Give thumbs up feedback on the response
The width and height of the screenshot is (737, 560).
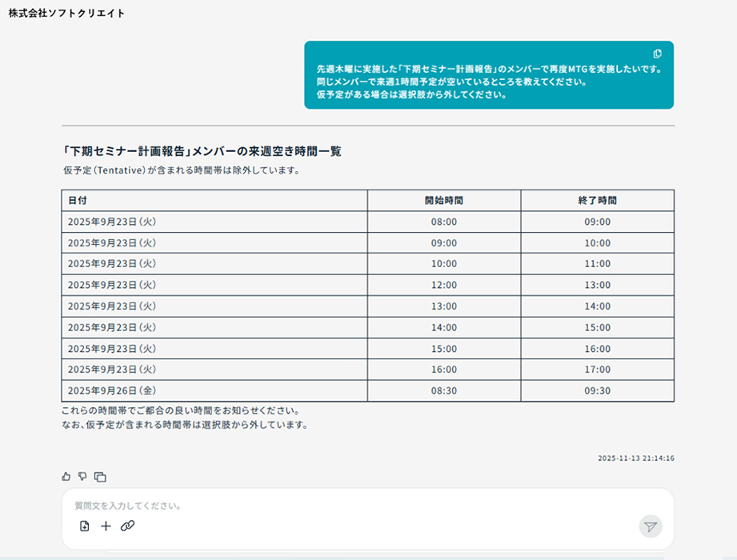[x=65, y=476]
